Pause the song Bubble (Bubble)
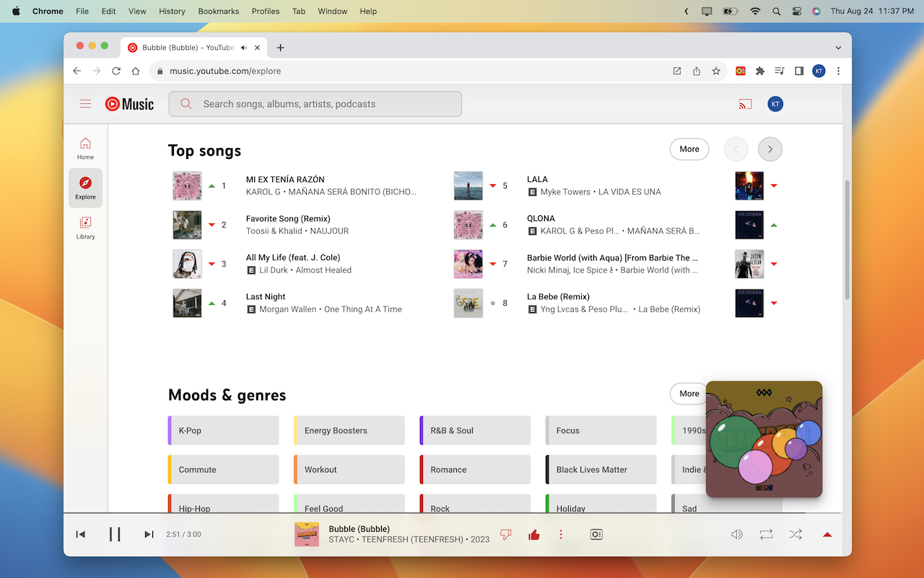This screenshot has height=578, width=924. [115, 534]
